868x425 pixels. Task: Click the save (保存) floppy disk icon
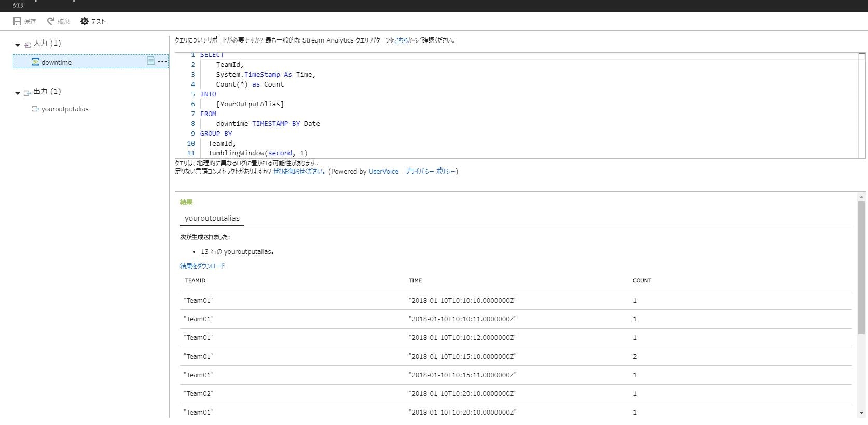[x=17, y=21]
